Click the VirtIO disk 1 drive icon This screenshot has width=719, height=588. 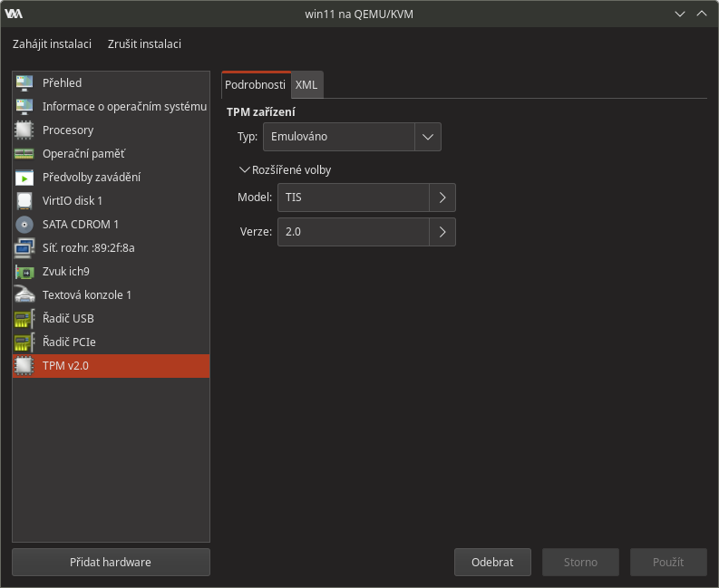point(24,201)
